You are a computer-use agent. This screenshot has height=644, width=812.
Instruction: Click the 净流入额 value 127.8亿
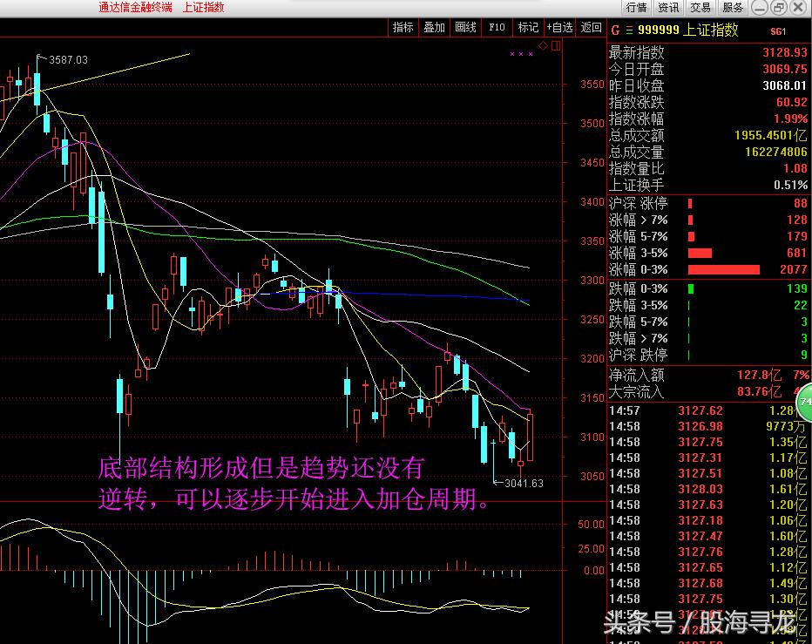[x=759, y=375]
